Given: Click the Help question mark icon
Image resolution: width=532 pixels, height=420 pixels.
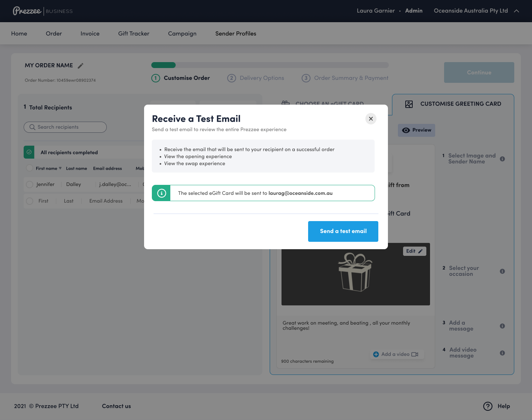Looking at the screenshot, I should (x=488, y=406).
